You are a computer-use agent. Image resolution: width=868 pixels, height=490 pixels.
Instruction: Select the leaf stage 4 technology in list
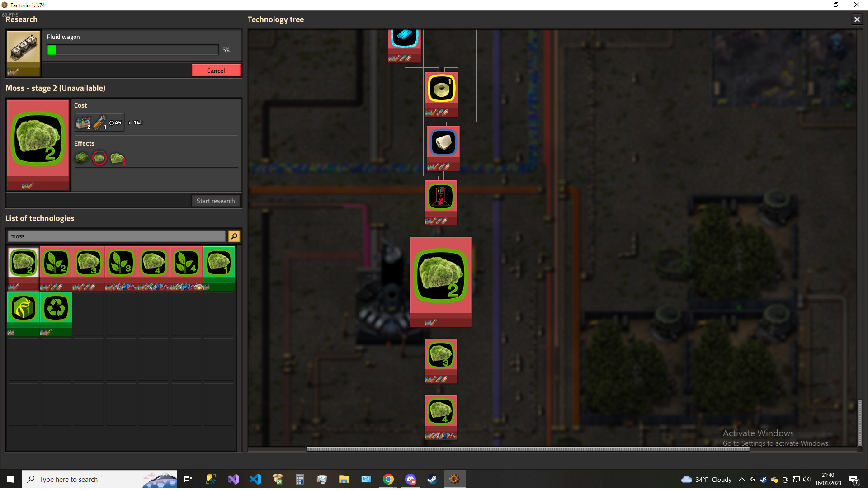pyautogui.click(x=186, y=269)
